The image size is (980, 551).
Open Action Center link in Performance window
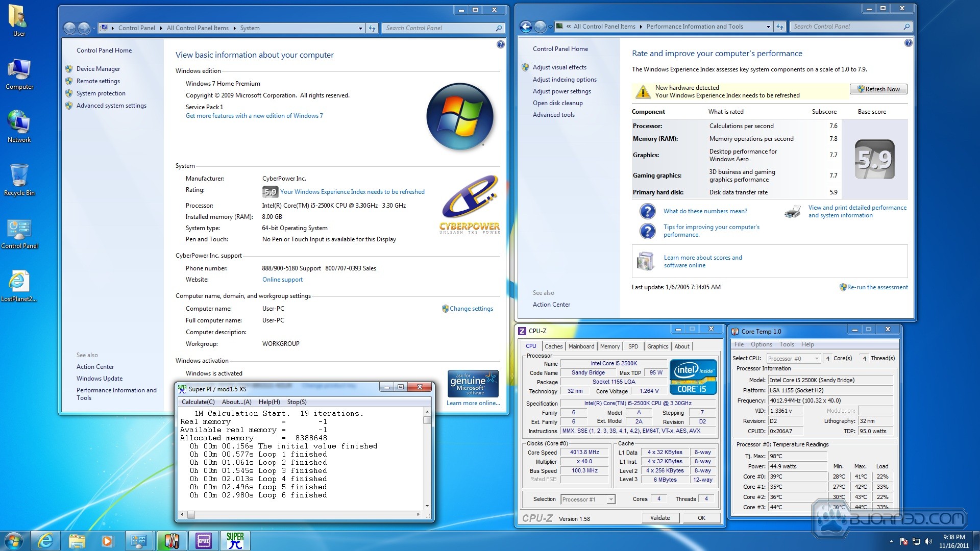pyautogui.click(x=551, y=305)
